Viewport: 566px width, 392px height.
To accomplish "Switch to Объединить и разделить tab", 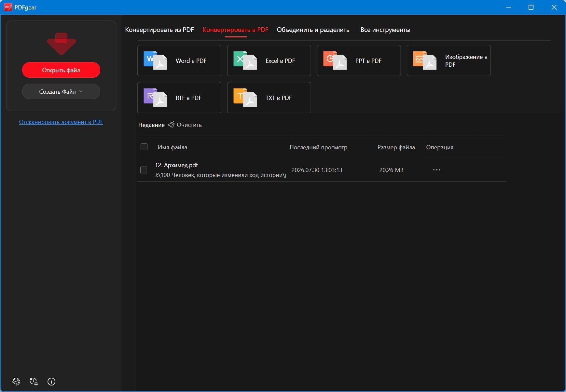I will [313, 30].
